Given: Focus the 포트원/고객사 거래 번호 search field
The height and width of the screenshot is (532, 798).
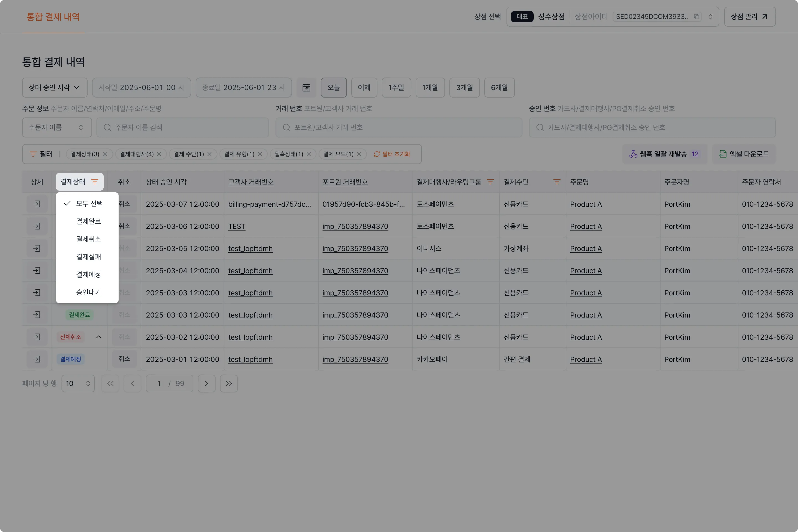Looking at the screenshot, I should pos(399,127).
